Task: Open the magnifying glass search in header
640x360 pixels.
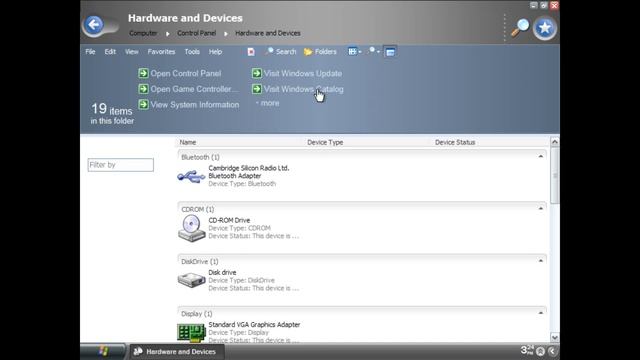Action: point(520,28)
